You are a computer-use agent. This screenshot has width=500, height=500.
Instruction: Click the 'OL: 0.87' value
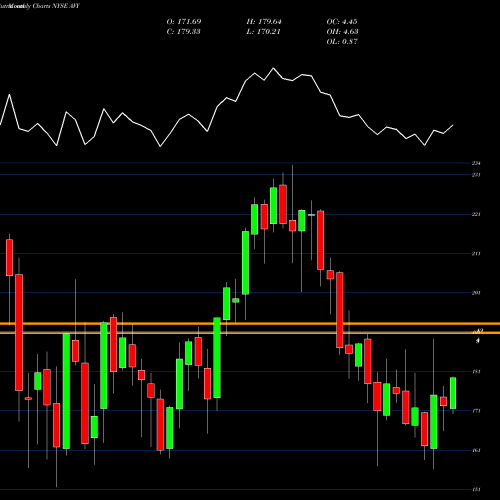tap(342, 42)
